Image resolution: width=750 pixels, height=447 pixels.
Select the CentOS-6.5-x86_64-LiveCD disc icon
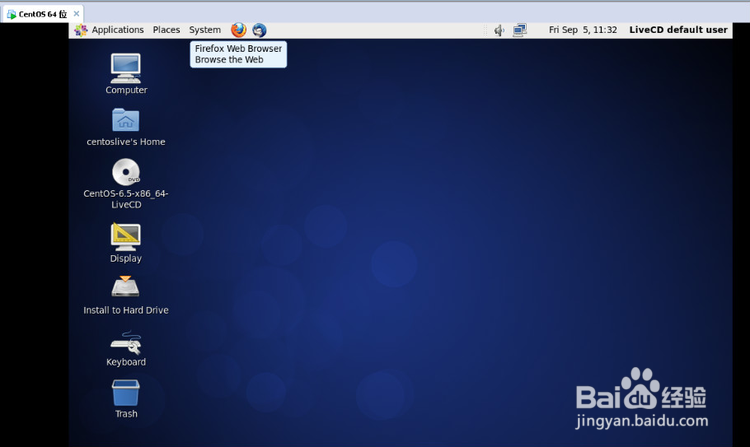[126, 172]
